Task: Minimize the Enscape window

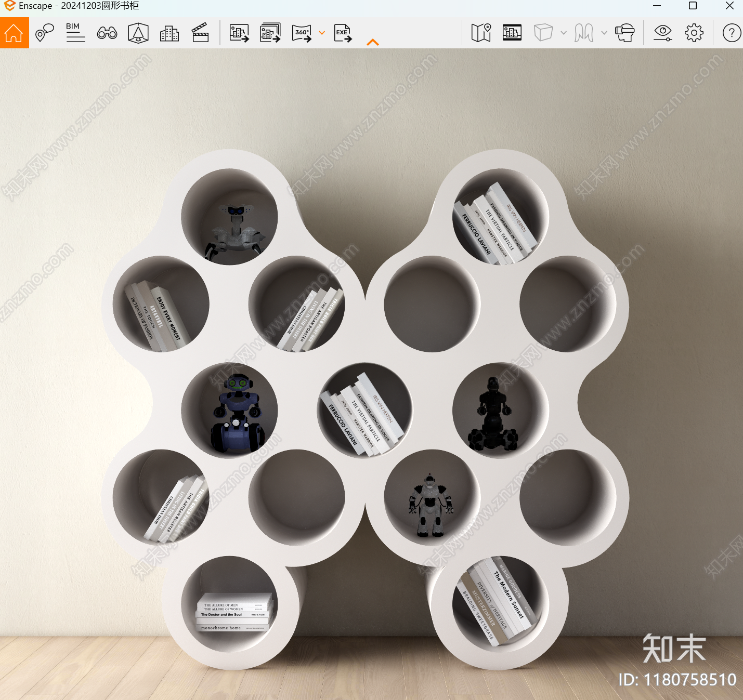Action: pos(657,6)
